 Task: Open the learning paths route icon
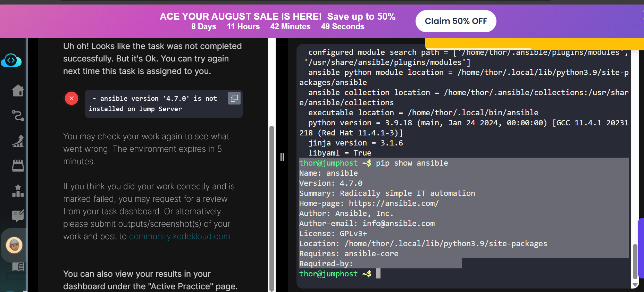[18, 116]
